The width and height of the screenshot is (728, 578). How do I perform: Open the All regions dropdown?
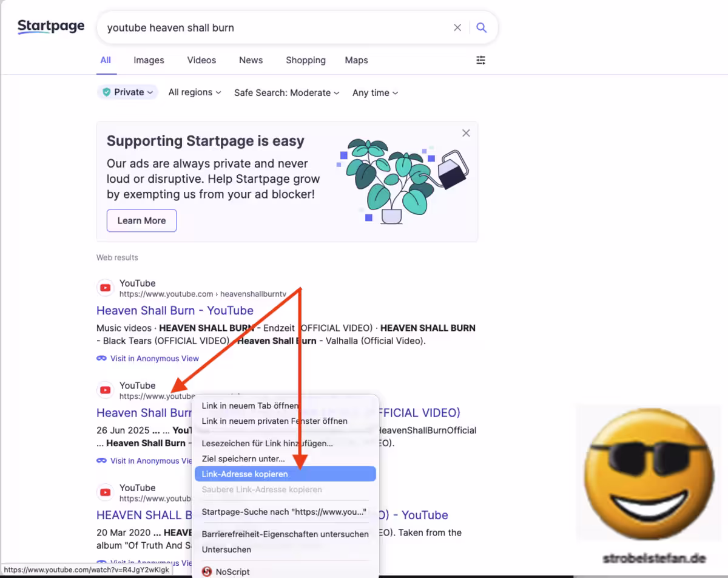pyautogui.click(x=194, y=92)
